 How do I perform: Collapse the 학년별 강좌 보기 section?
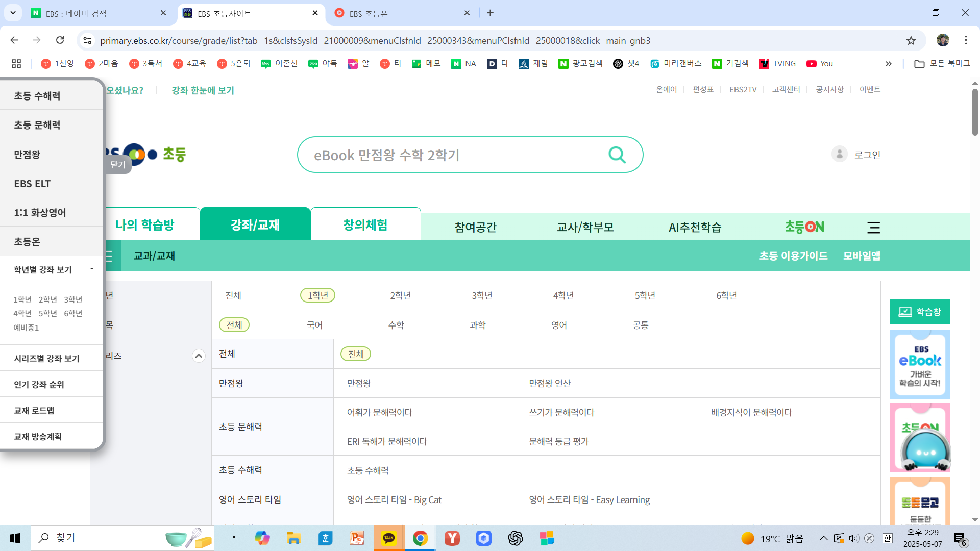point(92,269)
